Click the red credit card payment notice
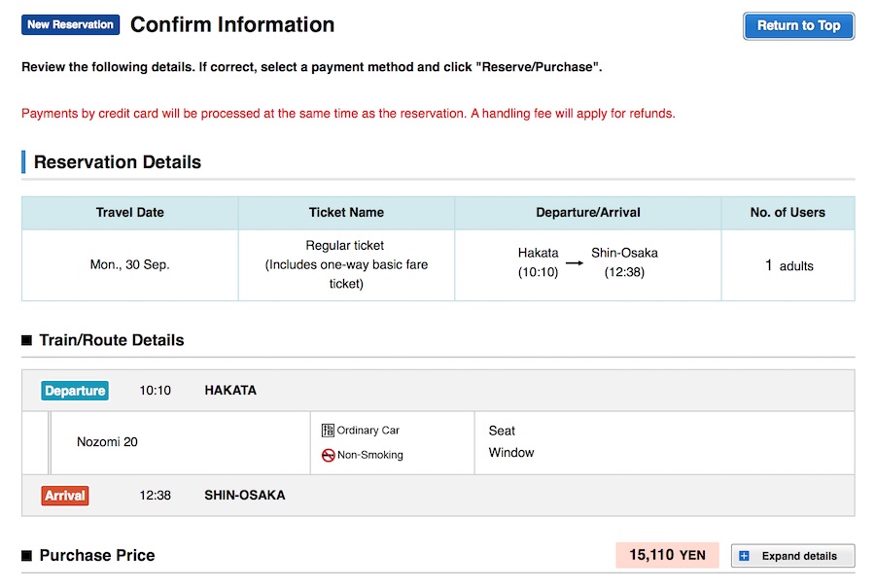The image size is (875, 588). point(348,114)
